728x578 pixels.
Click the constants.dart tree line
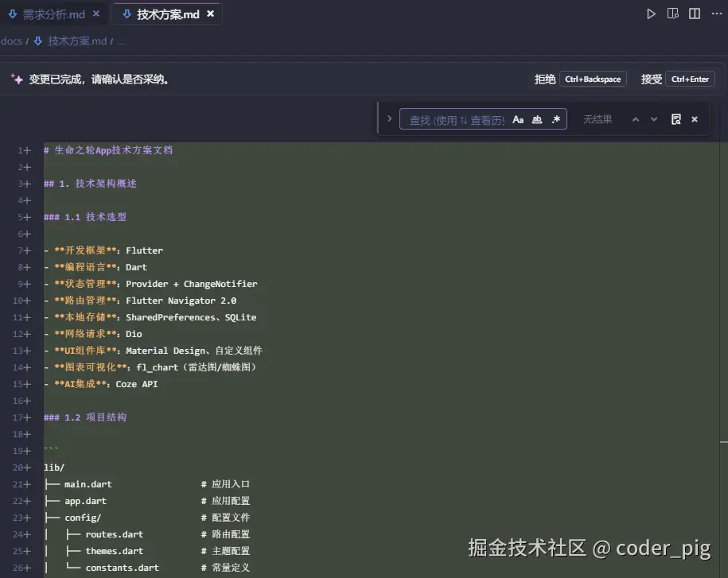pyautogui.click(x=147, y=568)
